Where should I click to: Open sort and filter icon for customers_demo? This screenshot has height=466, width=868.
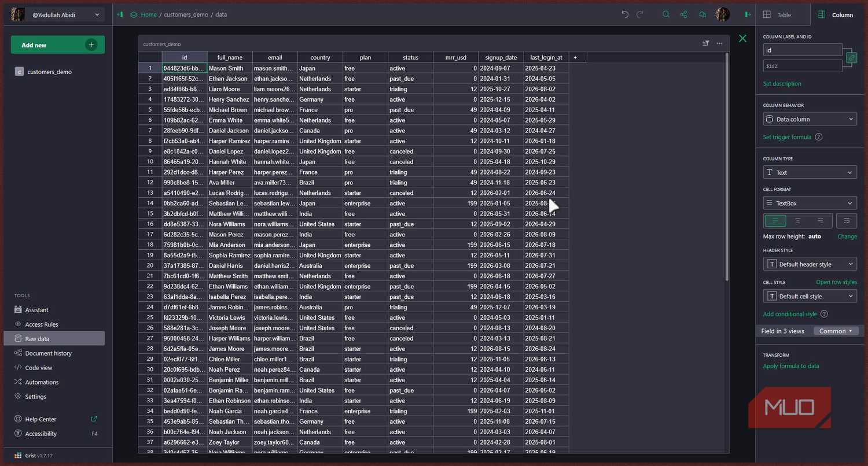(x=706, y=43)
